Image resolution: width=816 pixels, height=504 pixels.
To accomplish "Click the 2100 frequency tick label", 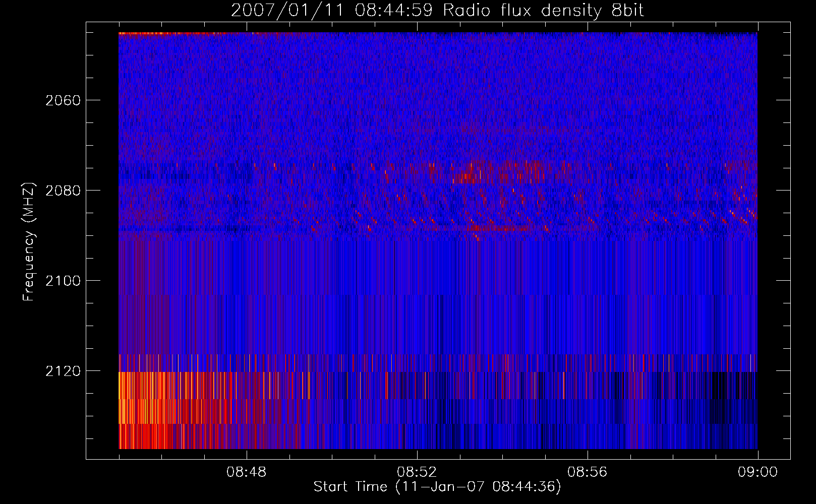I will coord(63,281).
